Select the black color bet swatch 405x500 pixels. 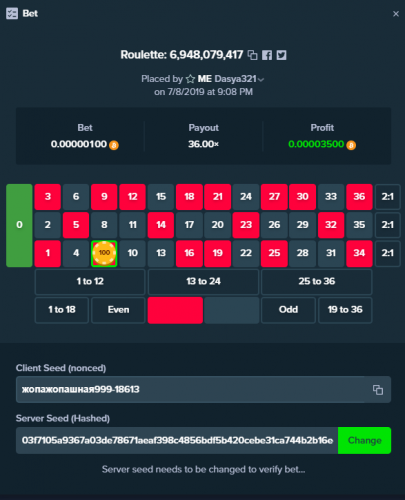(232, 310)
